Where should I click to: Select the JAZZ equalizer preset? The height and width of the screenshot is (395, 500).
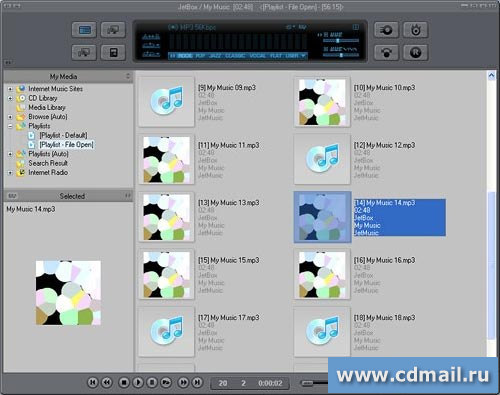click(215, 56)
